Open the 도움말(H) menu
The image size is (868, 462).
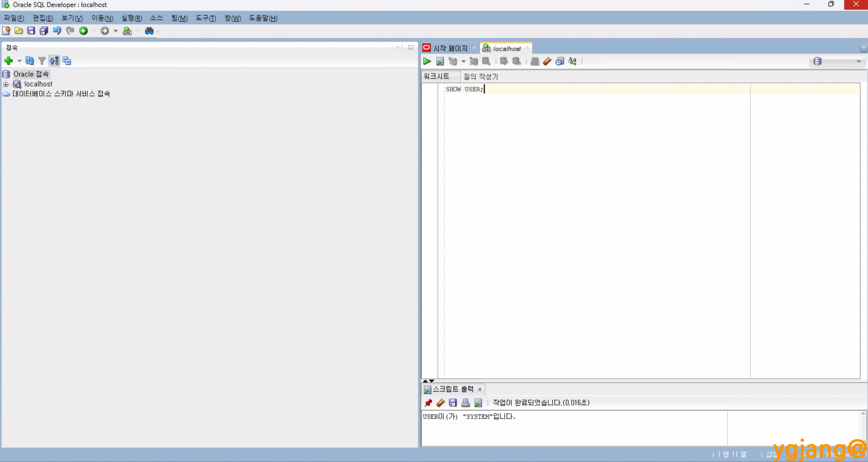(263, 18)
